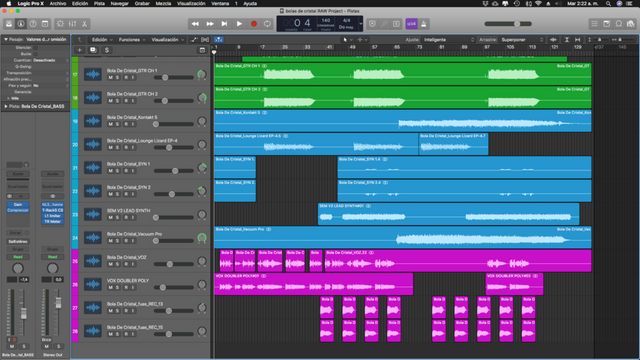Viewport: 640px width, 360px height.
Task: Toggle waveform zoom button
Action: pyautogui.click(x=553, y=40)
